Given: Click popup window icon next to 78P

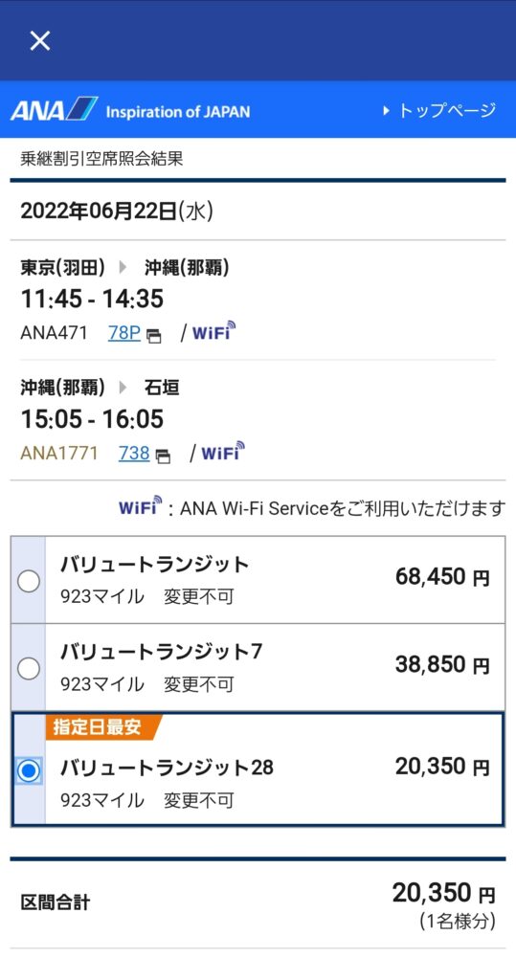Looking at the screenshot, I should pos(154,336).
